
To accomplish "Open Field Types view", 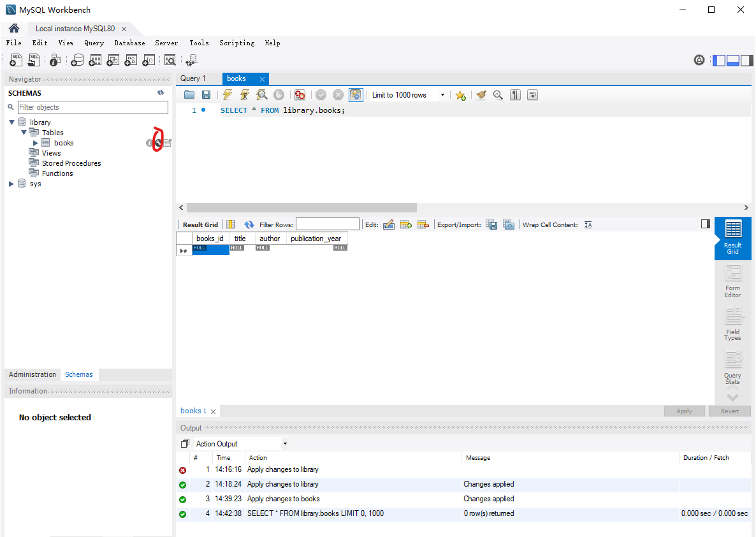I will (x=732, y=324).
